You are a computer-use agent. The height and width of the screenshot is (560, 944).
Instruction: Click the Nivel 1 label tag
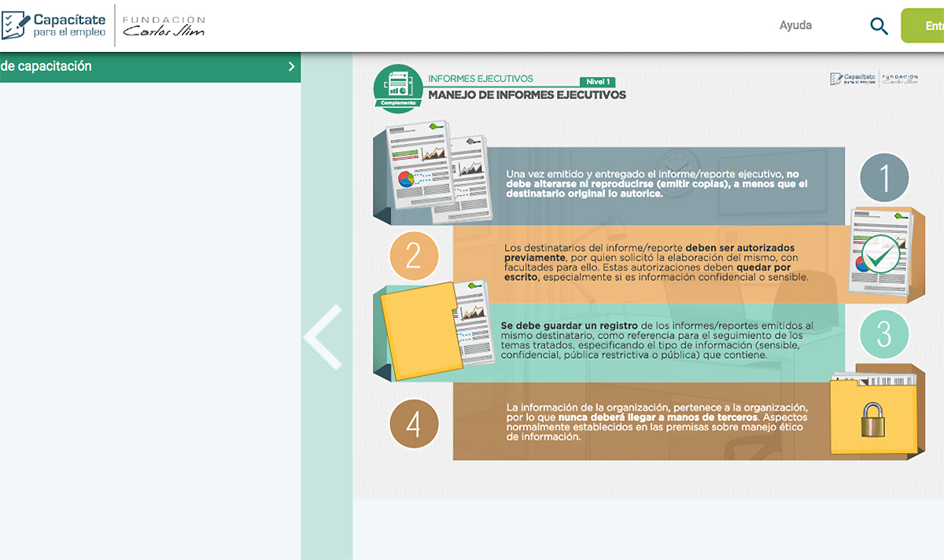[x=596, y=82]
